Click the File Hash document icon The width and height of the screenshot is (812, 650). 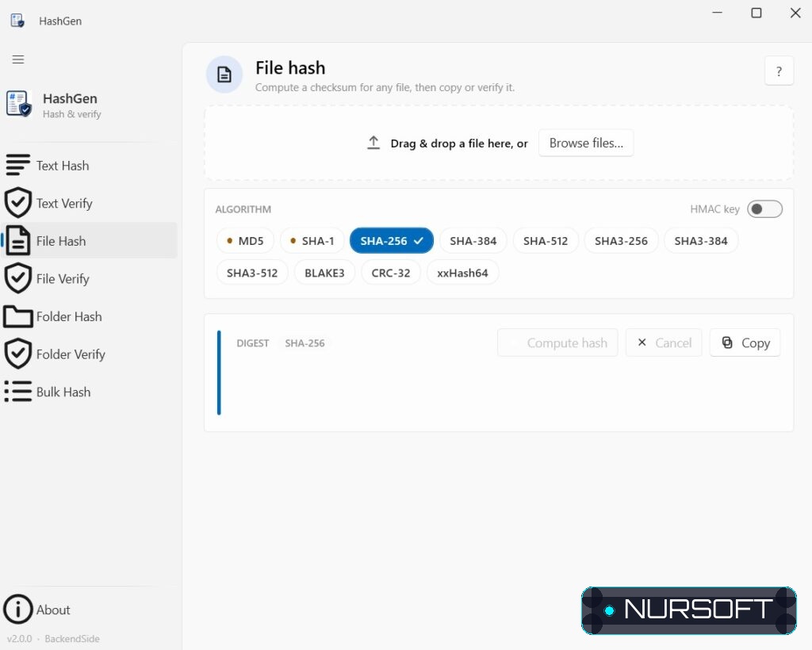pos(18,241)
